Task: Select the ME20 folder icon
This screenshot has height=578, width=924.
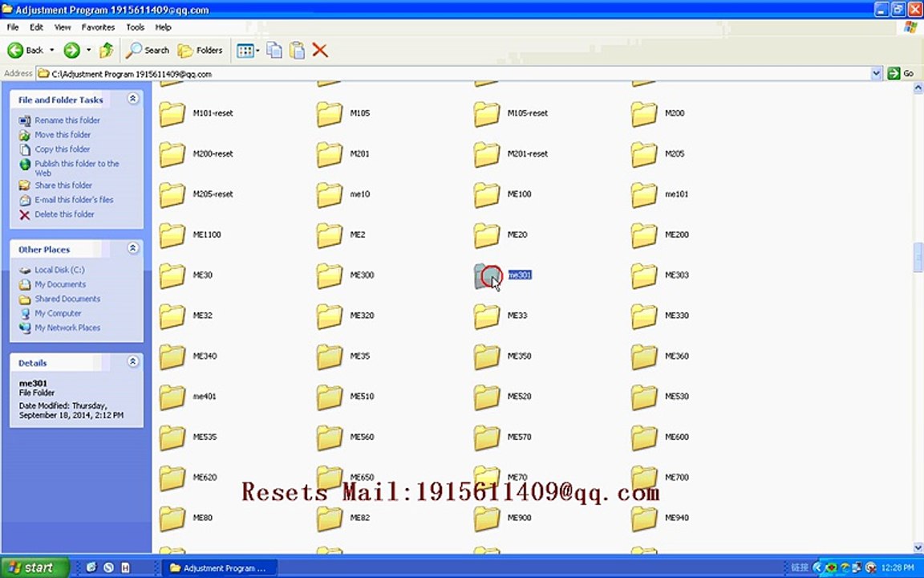Action: point(487,235)
